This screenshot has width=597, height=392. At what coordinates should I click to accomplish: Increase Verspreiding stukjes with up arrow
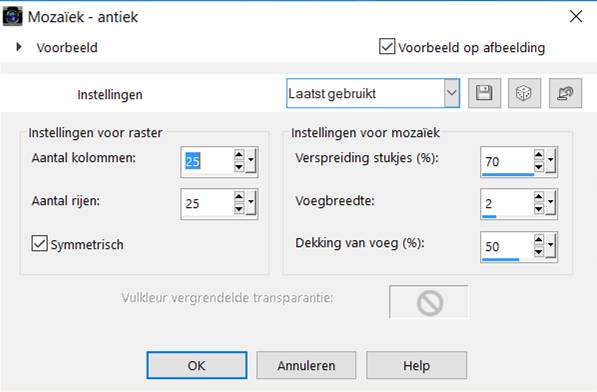[538, 155]
